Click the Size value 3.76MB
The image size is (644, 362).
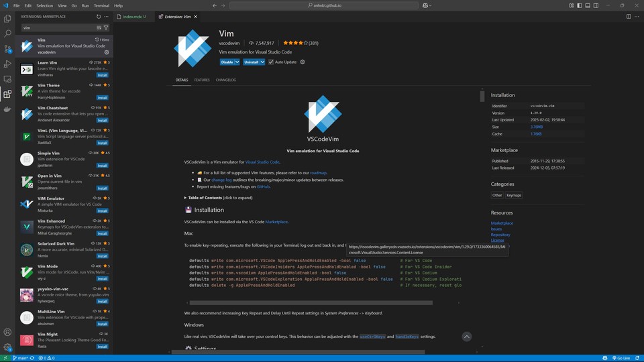[537, 127]
